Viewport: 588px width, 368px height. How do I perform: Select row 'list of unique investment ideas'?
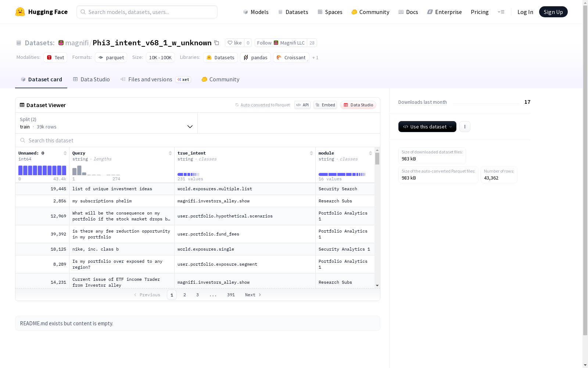195,189
